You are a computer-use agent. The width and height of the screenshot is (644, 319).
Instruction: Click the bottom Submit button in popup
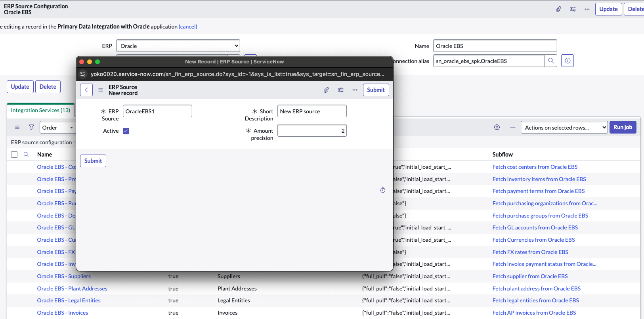pyautogui.click(x=93, y=161)
